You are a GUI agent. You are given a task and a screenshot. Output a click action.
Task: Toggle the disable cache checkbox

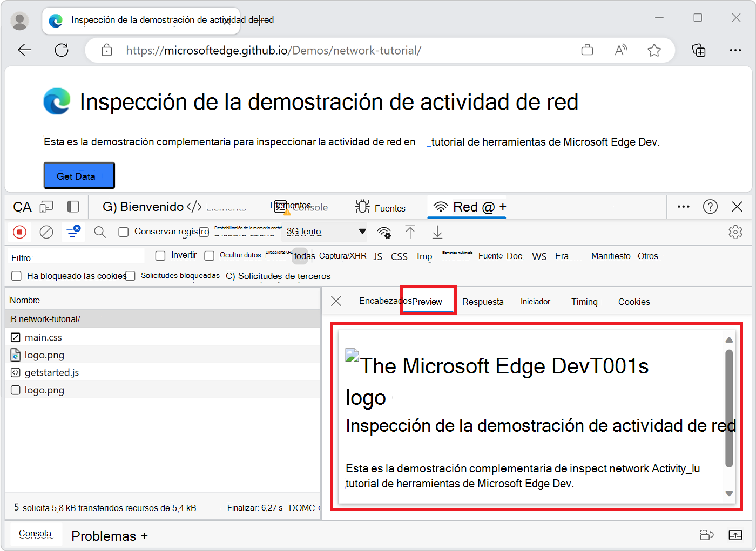(x=204, y=232)
